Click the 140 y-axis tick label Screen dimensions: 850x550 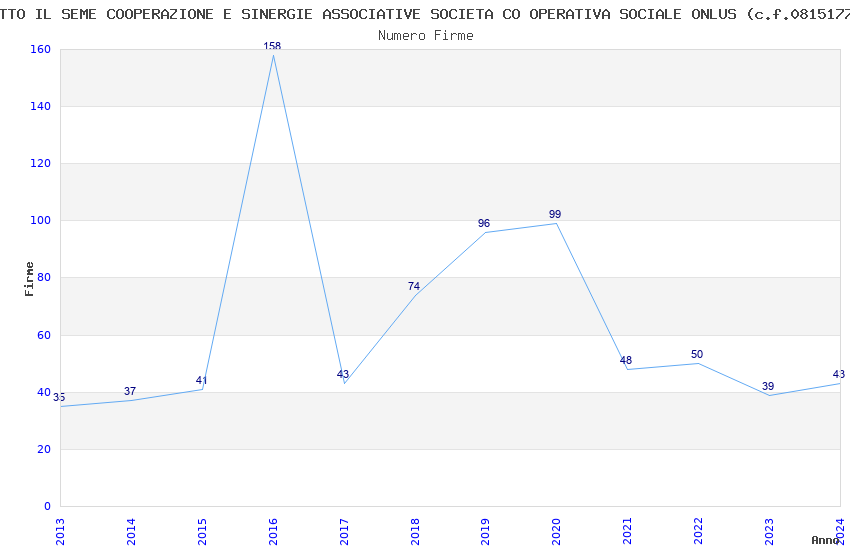40,106
